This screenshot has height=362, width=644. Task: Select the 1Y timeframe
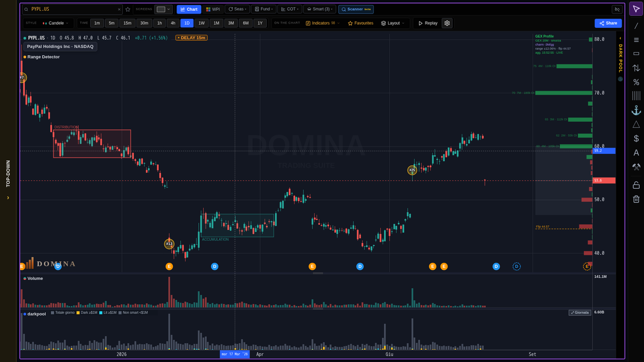(260, 23)
